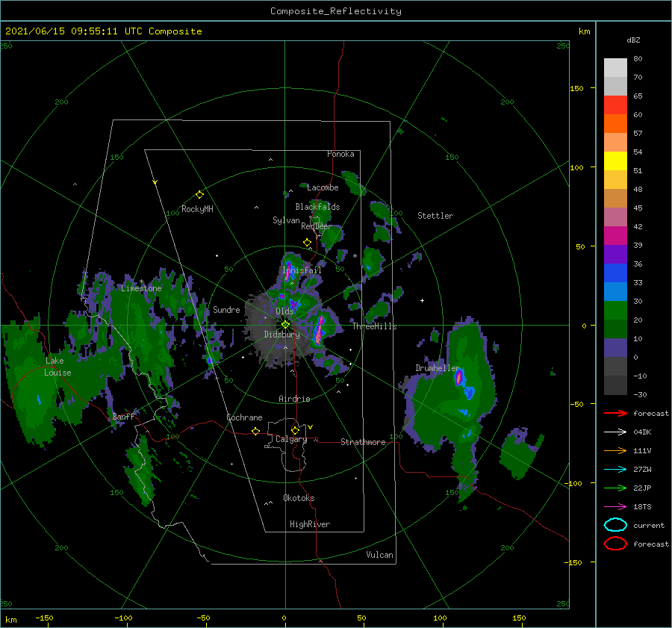Pick the magenta 39–42 dBZ swatch
Screen dimensions: 672x628
click(615, 236)
